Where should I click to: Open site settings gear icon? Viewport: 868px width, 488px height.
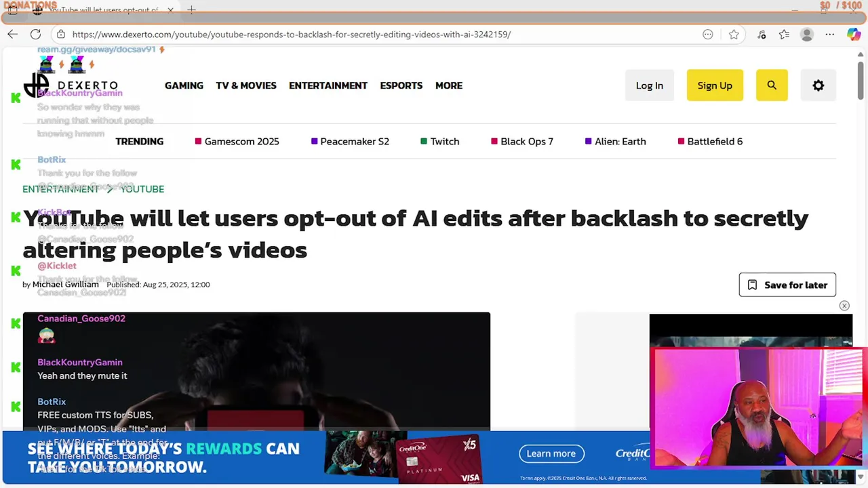pos(818,85)
